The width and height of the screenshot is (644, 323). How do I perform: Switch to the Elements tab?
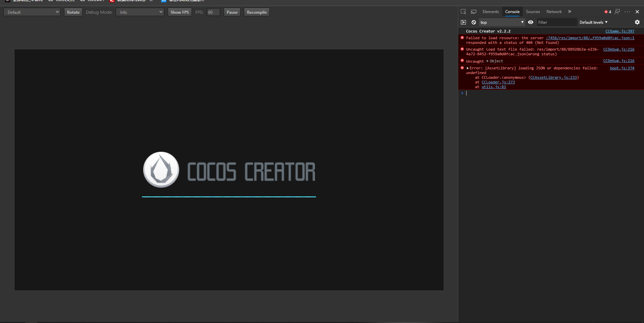491,12
